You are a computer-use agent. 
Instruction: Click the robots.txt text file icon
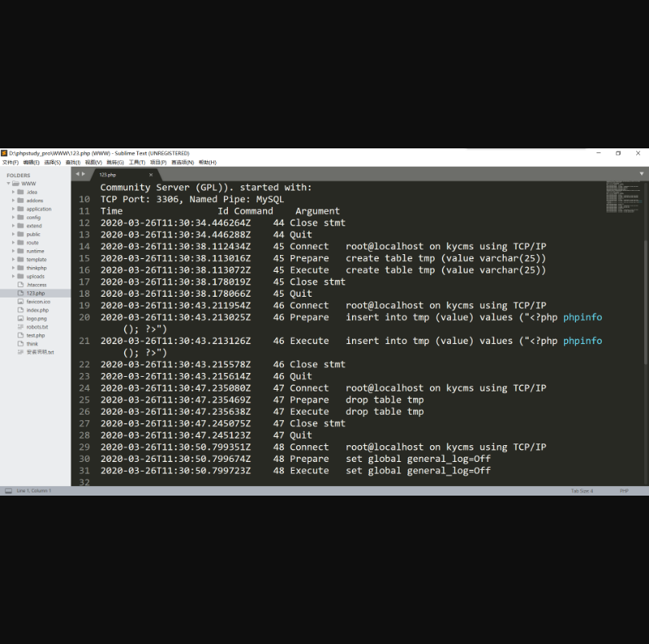(21, 327)
